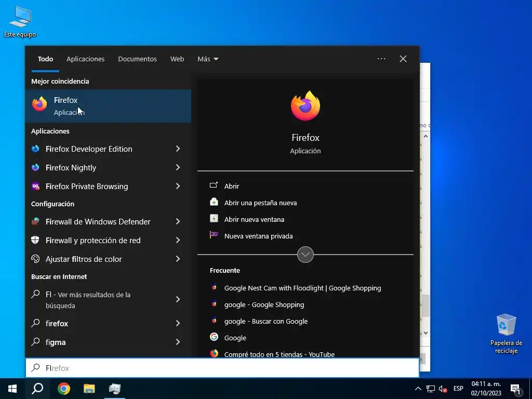Click the private mask icon beside Nueva ventana privada

pyautogui.click(x=214, y=235)
